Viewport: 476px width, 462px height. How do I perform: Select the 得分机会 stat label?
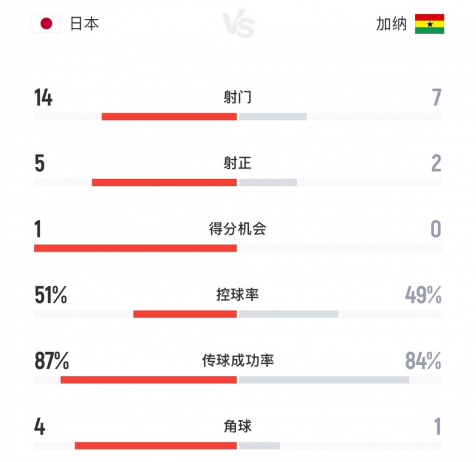(238, 228)
